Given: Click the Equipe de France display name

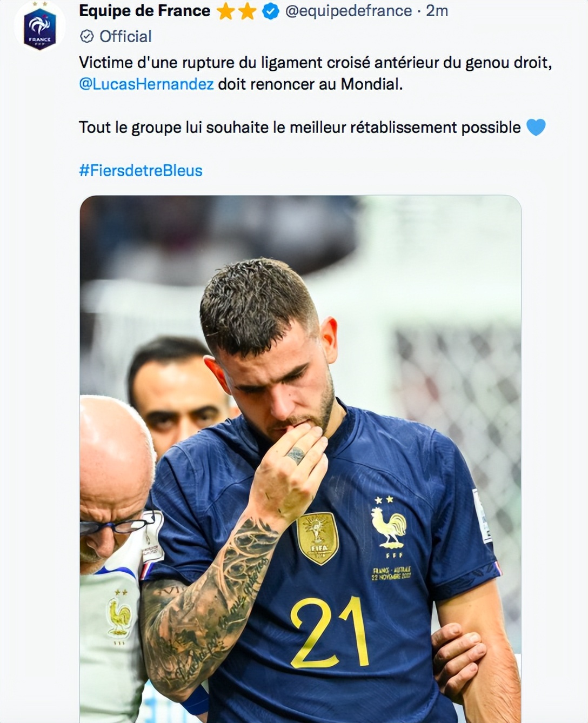Looking at the screenshot, I should 144,11.
